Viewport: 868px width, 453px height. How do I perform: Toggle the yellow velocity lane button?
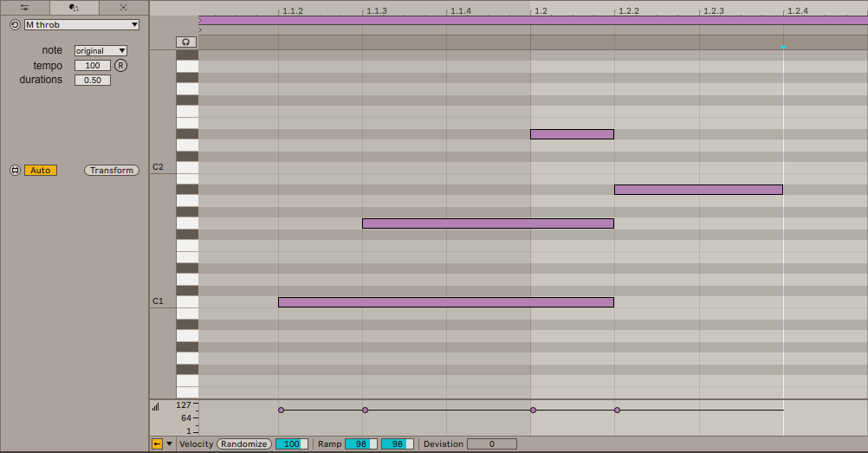157,443
